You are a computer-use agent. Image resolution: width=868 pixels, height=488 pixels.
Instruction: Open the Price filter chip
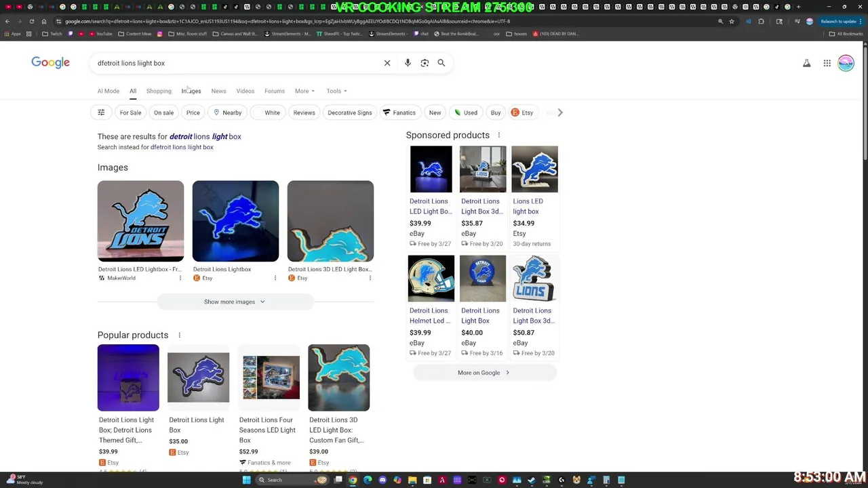point(193,113)
